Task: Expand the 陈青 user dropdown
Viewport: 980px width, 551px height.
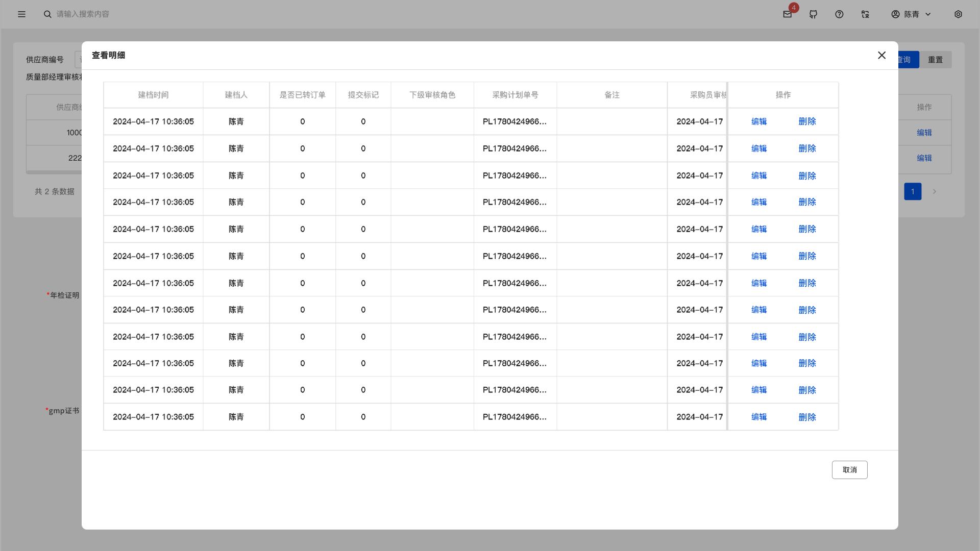Action: click(912, 14)
